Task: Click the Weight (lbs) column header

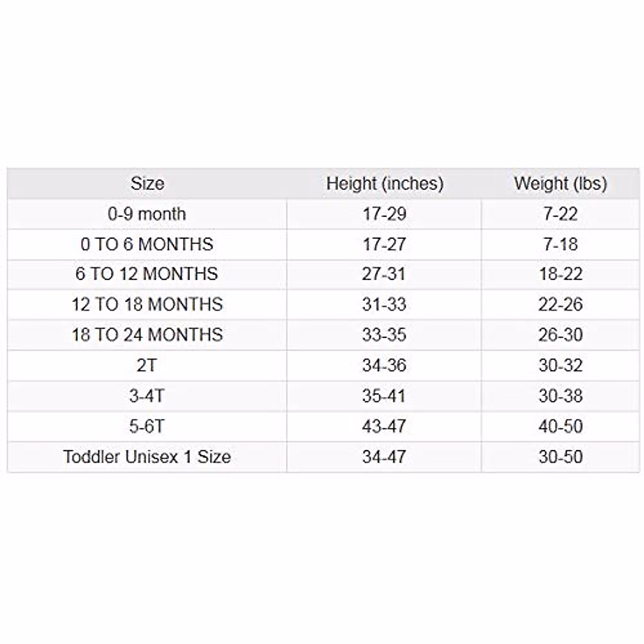Action: (x=560, y=184)
